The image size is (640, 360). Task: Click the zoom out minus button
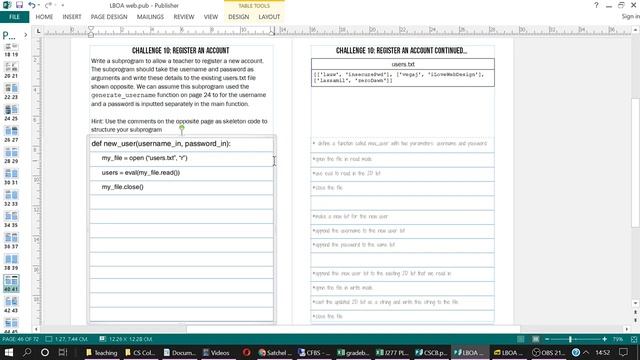pos(547,339)
